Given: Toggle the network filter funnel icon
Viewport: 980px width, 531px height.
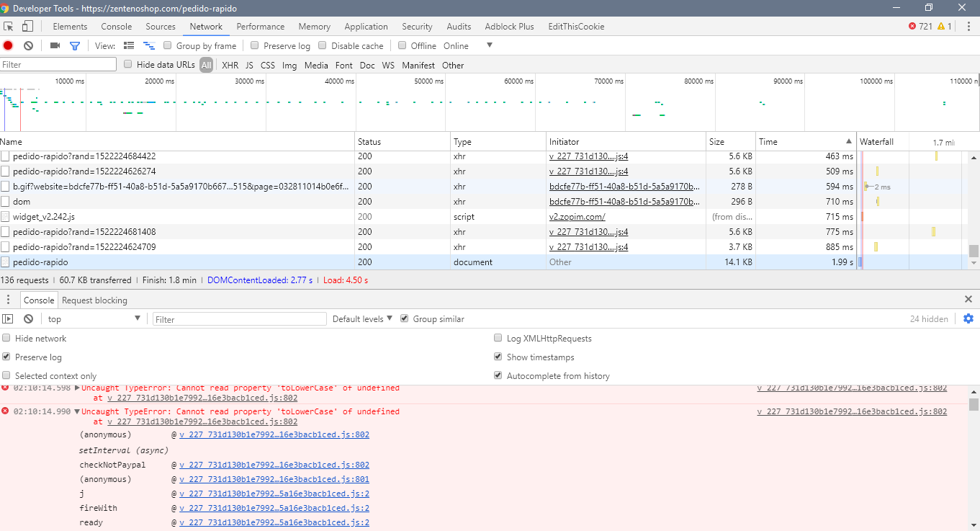Looking at the screenshot, I should [75, 45].
